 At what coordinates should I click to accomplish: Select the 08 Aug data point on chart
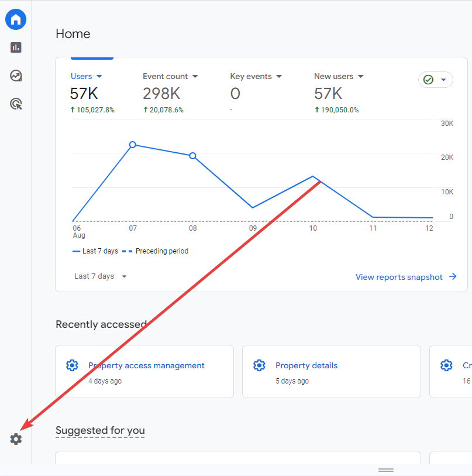(x=192, y=156)
